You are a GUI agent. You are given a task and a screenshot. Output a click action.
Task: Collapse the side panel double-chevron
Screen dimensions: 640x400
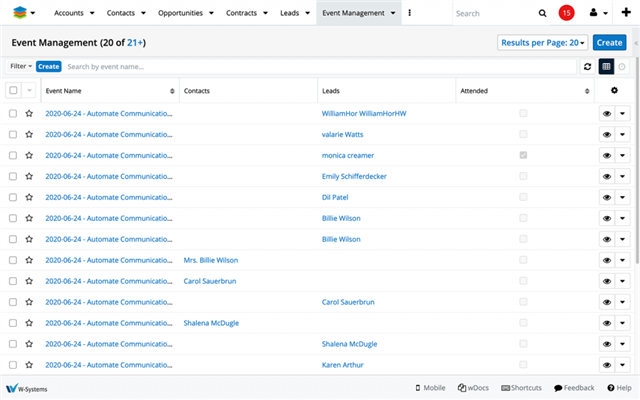click(x=636, y=43)
